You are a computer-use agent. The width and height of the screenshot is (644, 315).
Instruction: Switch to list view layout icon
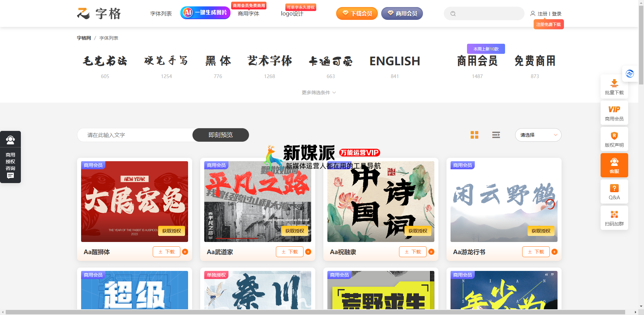pos(496,135)
